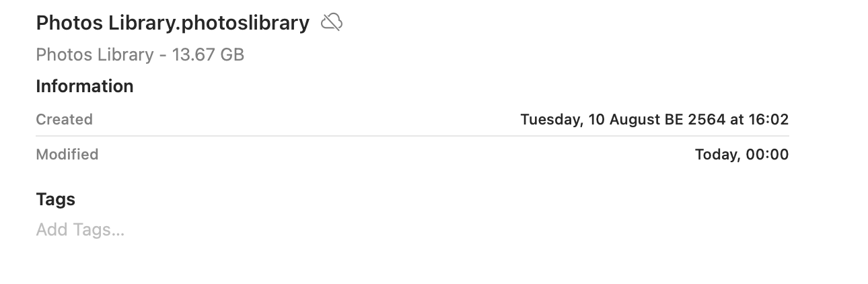Click the Information section heading

click(x=85, y=86)
